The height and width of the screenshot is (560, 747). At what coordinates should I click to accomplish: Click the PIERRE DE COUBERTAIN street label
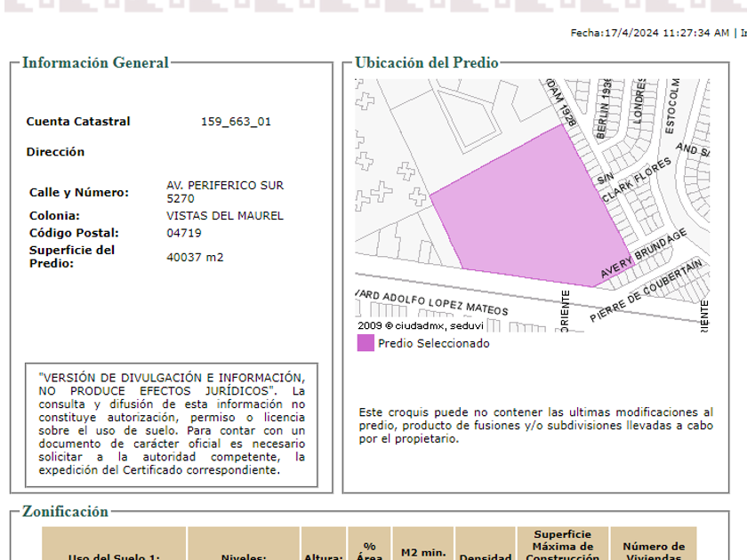pyautogui.click(x=646, y=291)
